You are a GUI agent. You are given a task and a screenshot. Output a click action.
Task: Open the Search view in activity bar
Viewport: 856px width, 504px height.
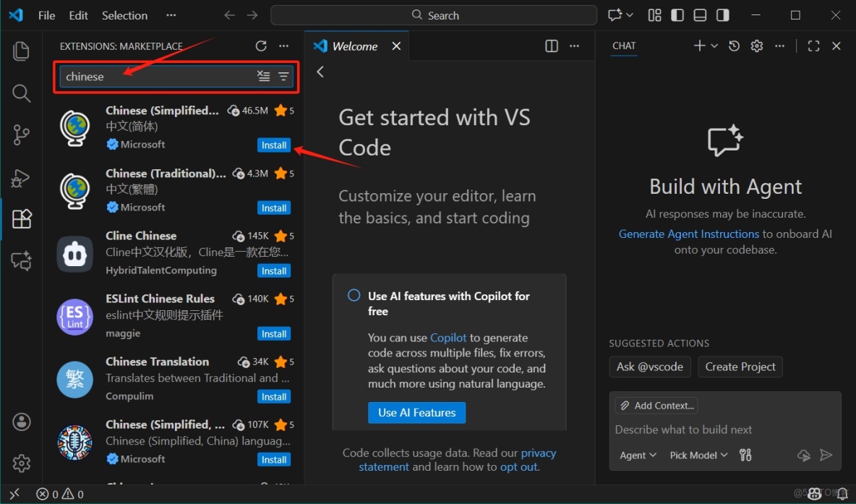21,93
